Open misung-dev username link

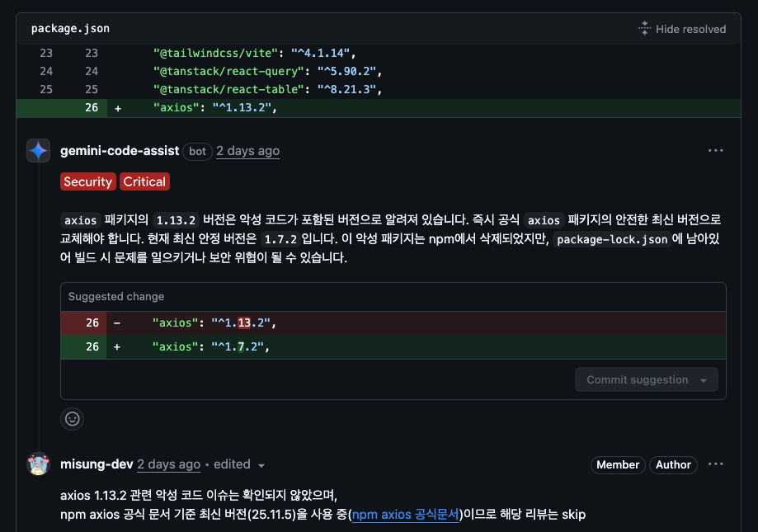pos(97,464)
